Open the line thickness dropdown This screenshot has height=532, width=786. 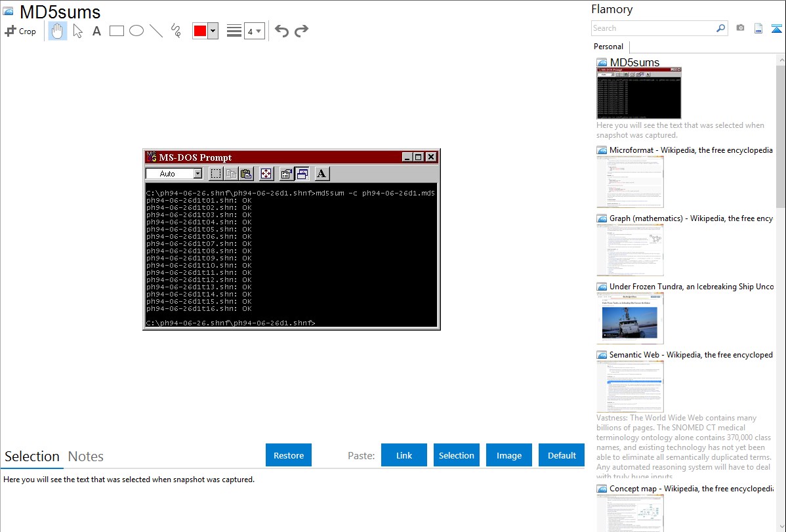click(x=254, y=31)
